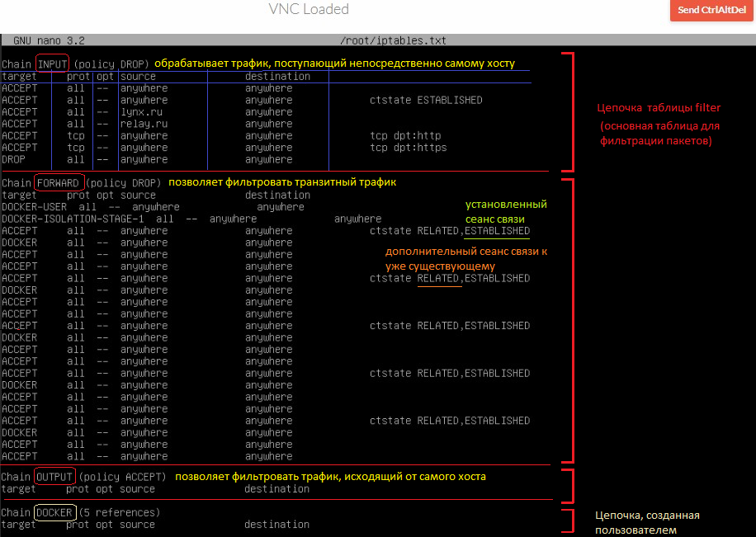756x537 pixels.
Task: Click the underlined RELATED state text
Action: [440, 278]
